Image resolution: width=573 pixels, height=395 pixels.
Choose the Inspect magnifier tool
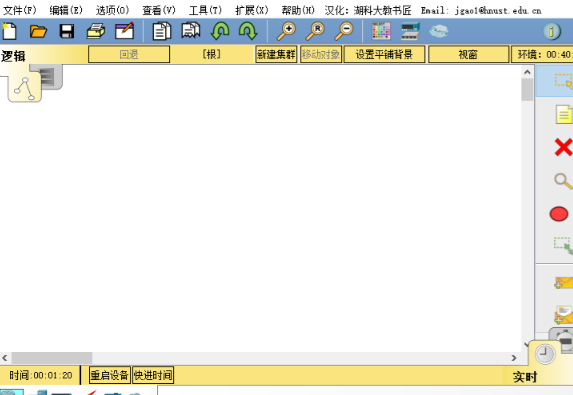(x=563, y=181)
